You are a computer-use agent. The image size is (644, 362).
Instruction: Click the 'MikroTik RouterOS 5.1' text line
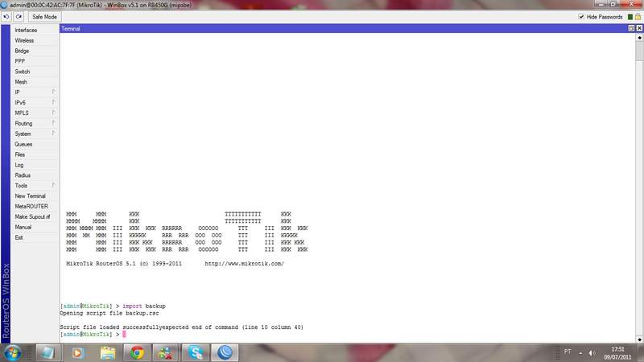[124, 264]
